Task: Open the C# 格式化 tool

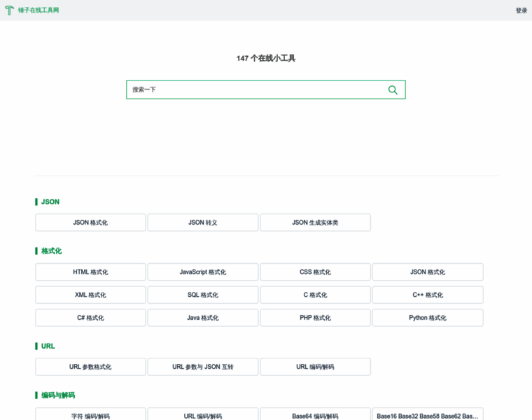Action: coord(90,318)
